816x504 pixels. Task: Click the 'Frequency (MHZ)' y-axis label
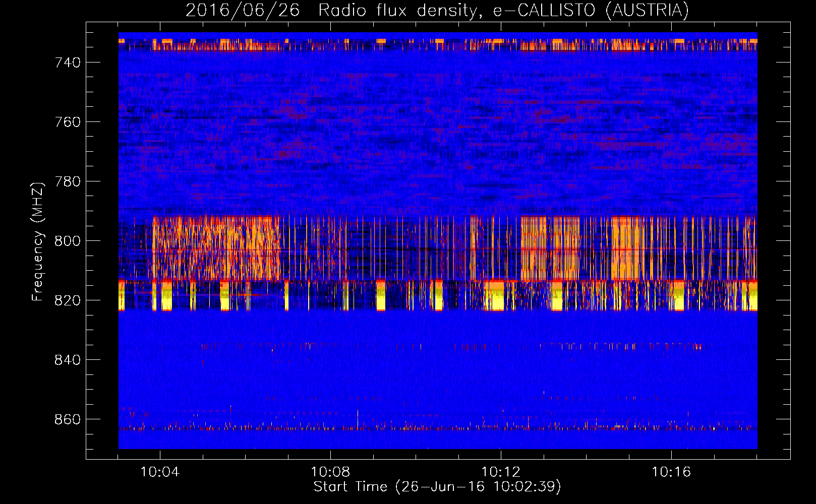click(37, 241)
